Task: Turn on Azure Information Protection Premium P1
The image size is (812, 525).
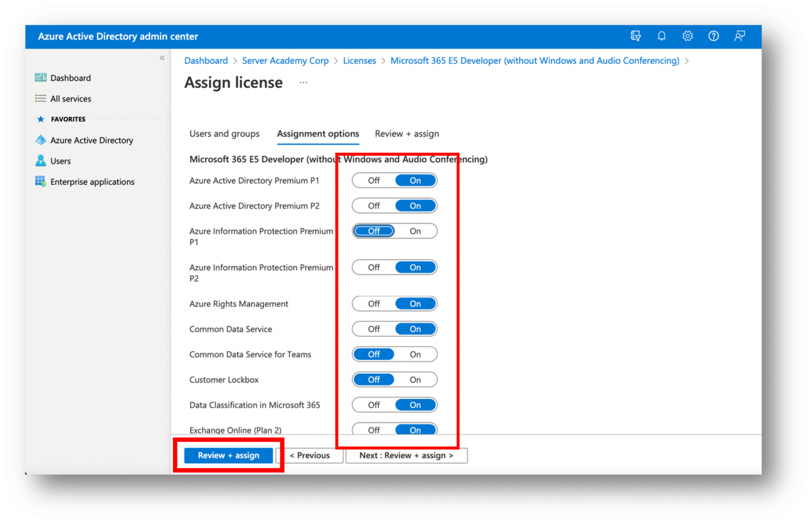Action: [x=415, y=231]
